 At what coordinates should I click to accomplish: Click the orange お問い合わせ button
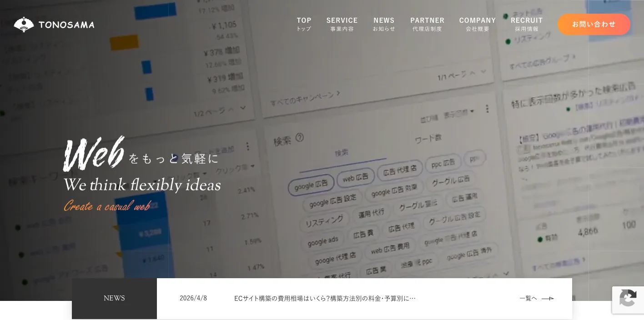(594, 24)
